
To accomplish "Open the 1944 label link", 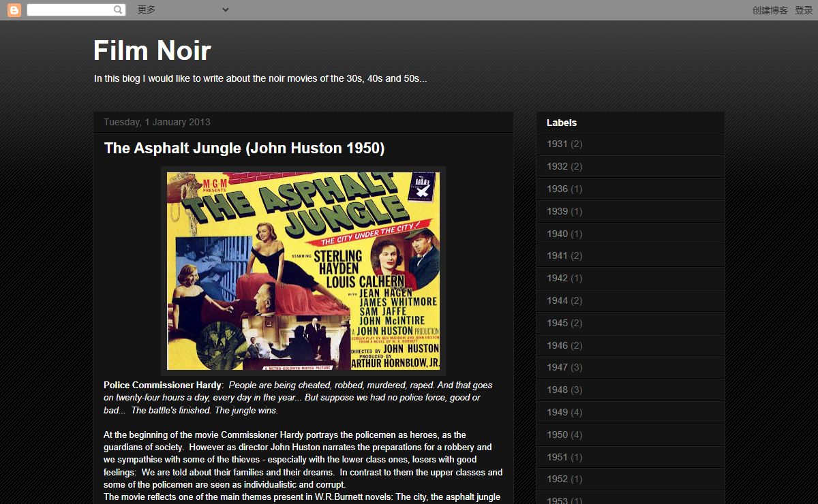I will point(557,300).
